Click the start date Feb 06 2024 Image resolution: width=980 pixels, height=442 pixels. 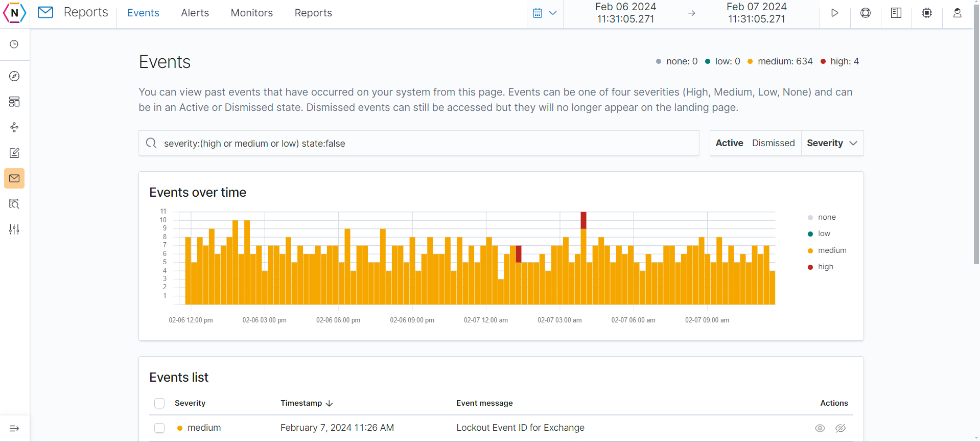point(625,13)
